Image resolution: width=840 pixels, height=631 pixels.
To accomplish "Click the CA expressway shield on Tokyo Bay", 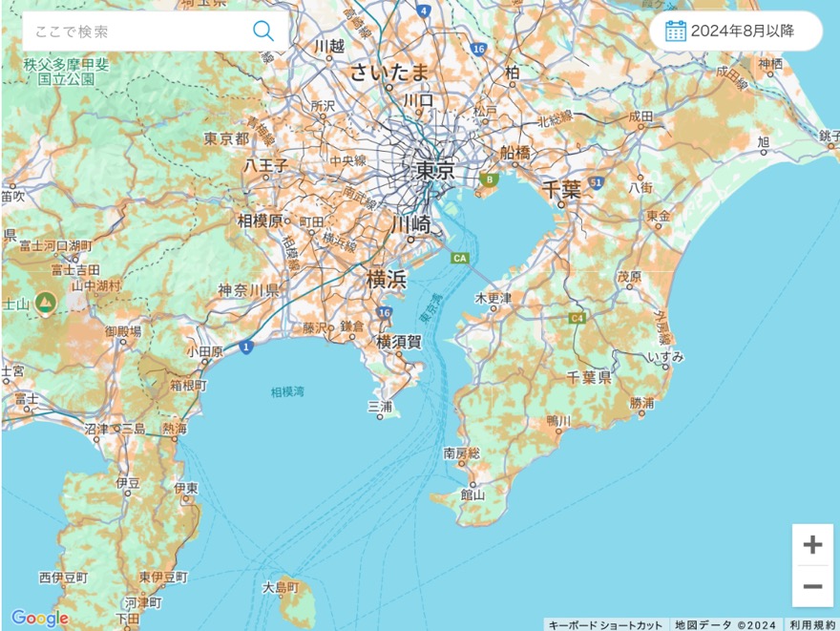I will click(x=460, y=258).
